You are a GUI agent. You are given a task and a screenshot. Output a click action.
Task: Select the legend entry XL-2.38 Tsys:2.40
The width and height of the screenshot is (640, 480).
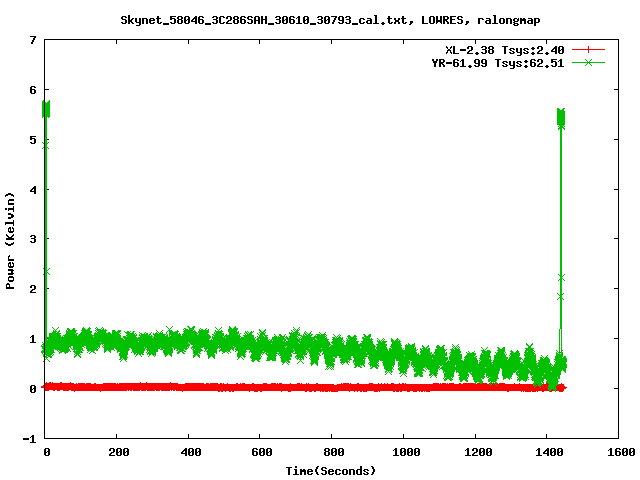504,50
